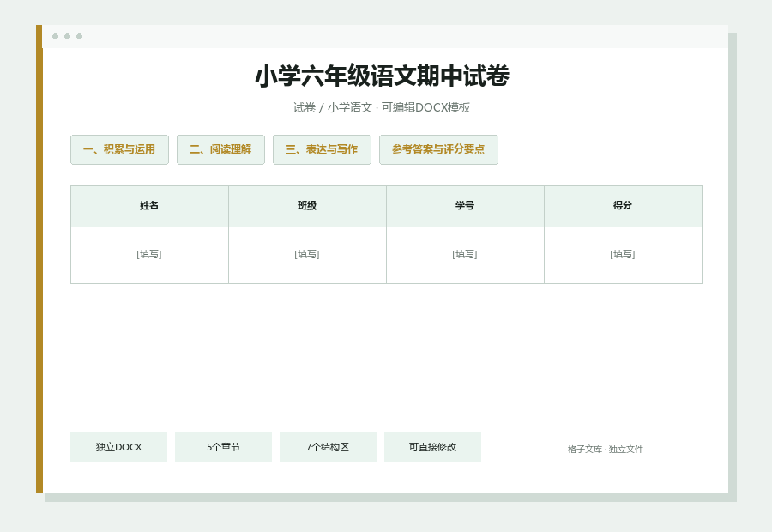Click the 独立DOCX tag button
772x532 pixels.
[118, 447]
